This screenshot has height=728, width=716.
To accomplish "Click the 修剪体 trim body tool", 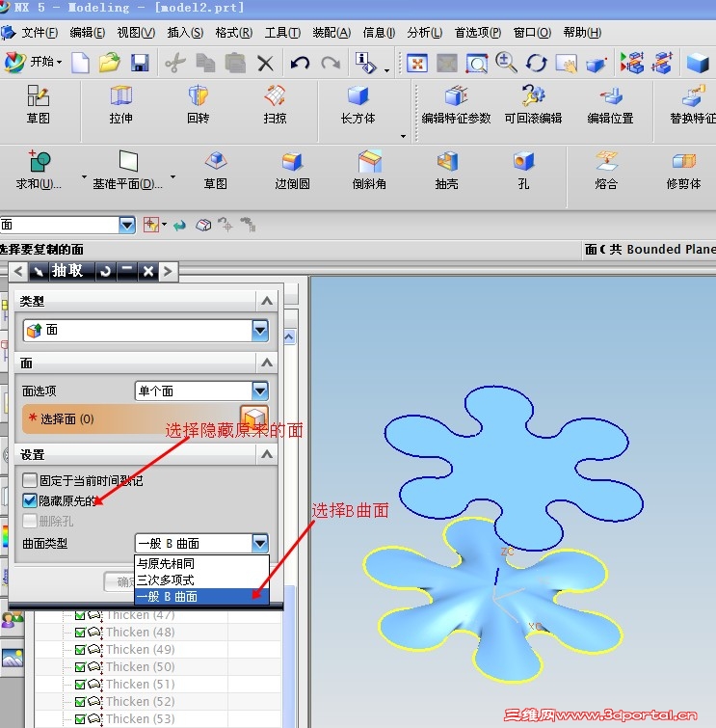I will (x=683, y=171).
